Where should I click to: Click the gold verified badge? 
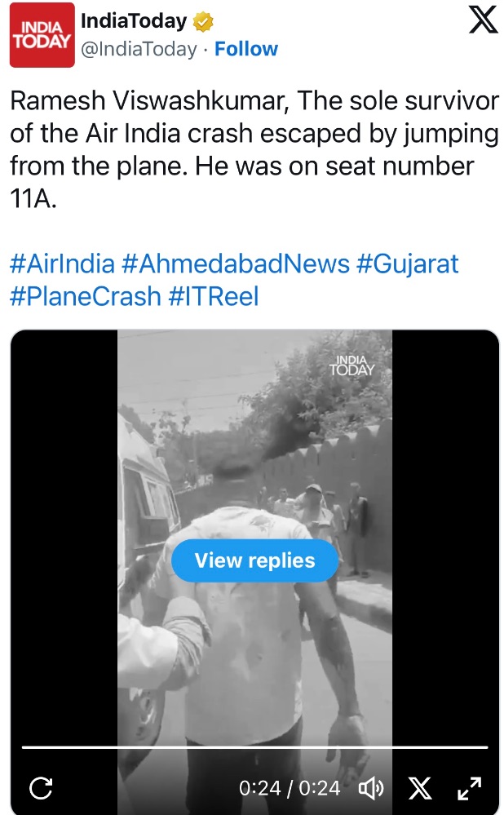(x=204, y=21)
